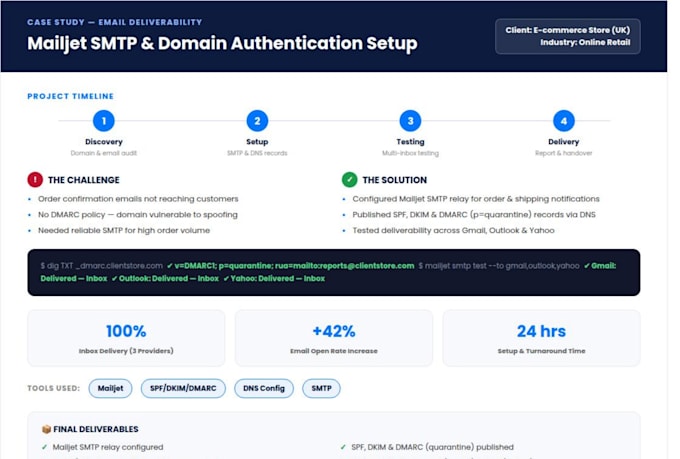Click 'Domain & email audit' subtitle
The image size is (680, 459).
click(x=104, y=153)
